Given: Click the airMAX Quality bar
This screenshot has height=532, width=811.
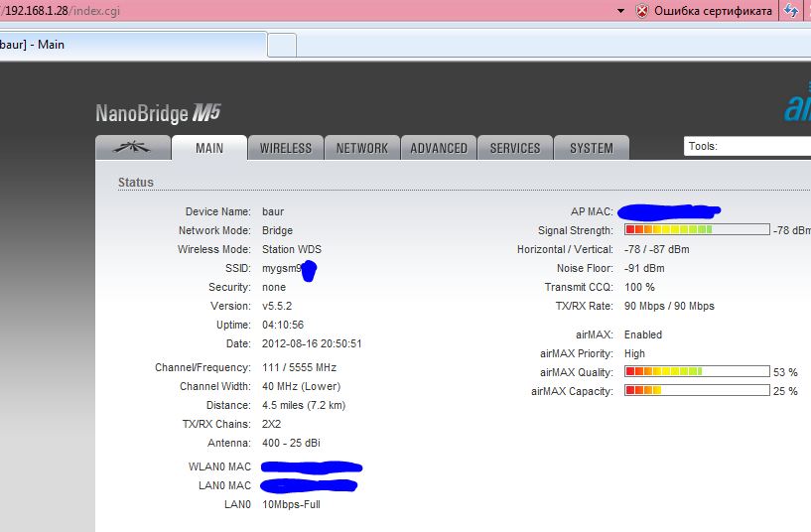Looking at the screenshot, I should tap(697, 371).
